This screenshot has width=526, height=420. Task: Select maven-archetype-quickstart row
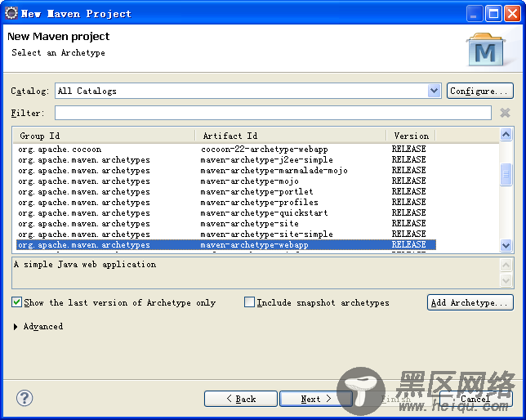click(x=226, y=212)
